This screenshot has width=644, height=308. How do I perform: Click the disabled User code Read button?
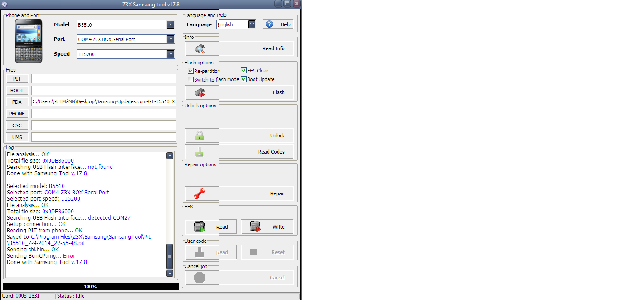pyautogui.click(x=211, y=252)
